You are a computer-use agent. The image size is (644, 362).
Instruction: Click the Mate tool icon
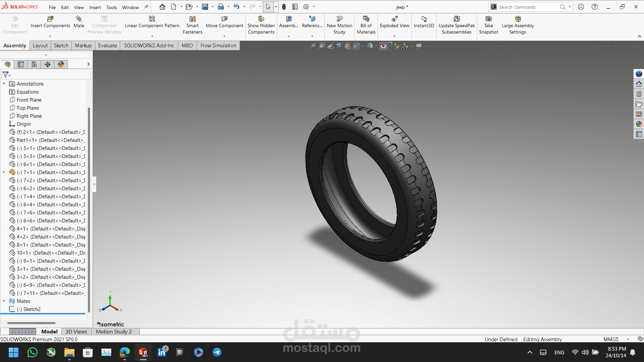click(79, 19)
